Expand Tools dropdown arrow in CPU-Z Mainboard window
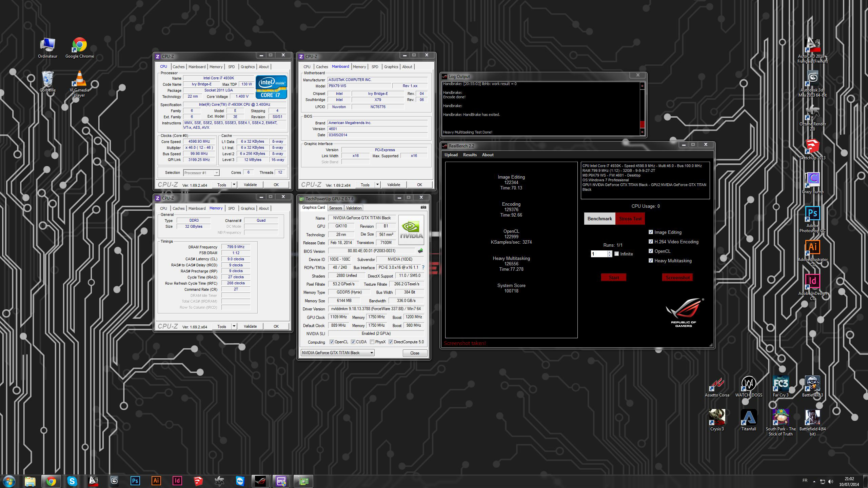This screenshot has width=868, height=488. [x=377, y=185]
